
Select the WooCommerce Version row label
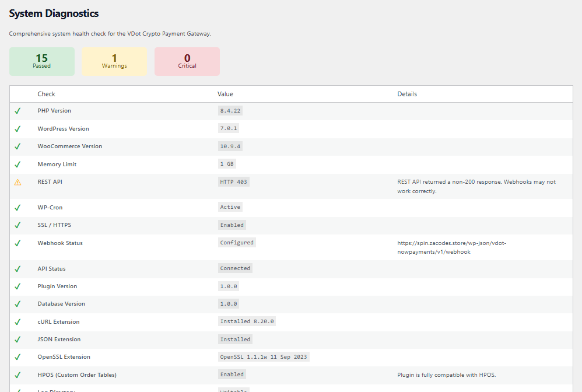coord(70,146)
